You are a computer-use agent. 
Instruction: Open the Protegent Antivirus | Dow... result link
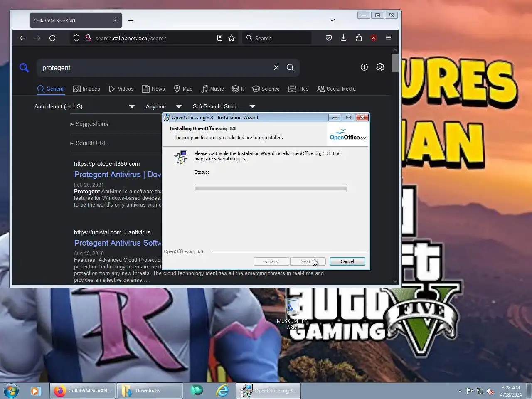pos(118,175)
